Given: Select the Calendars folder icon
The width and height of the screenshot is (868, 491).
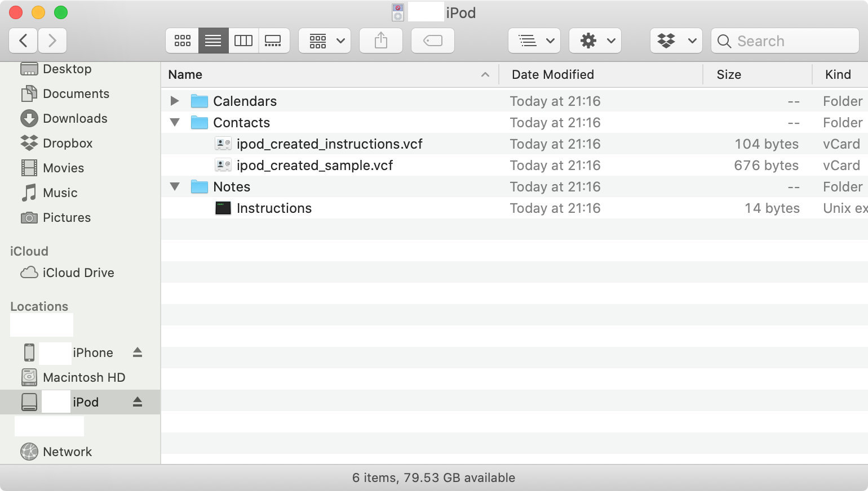Looking at the screenshot, I should 200,101.
